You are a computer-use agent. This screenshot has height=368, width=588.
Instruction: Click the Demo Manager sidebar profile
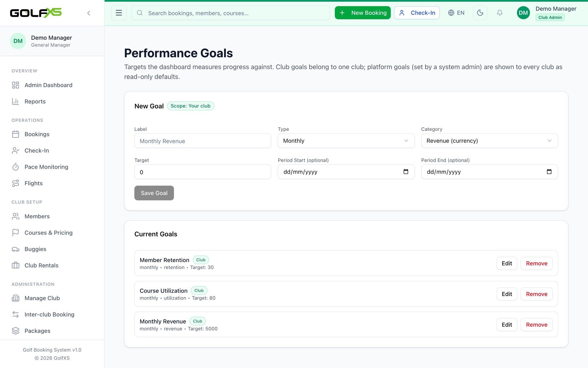pyautogui.click(x=52, y=41)
